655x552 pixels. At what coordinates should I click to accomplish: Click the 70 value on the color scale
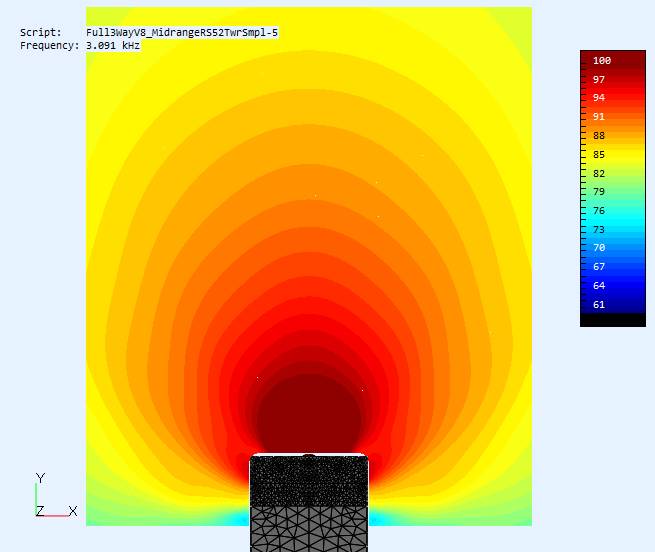pos(599,248)
